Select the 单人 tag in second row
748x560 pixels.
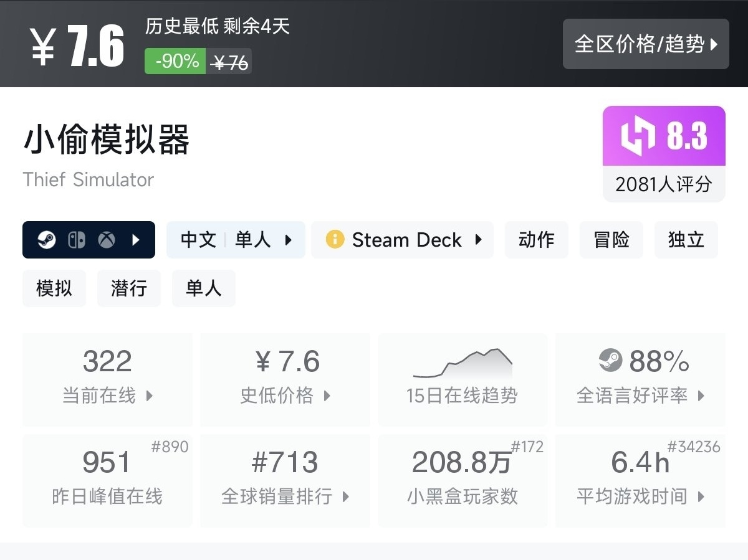[x=204, y=288]
